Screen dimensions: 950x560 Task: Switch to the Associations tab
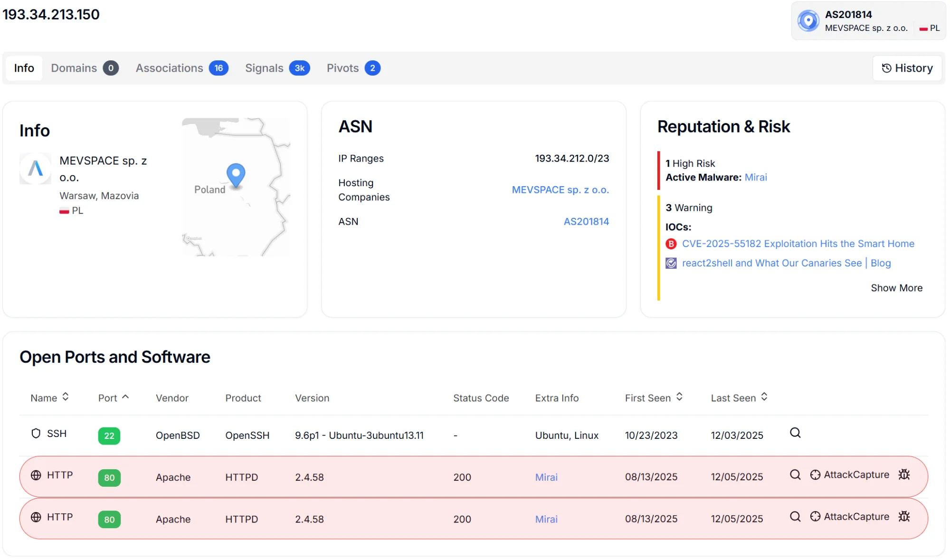pyautogui.click(x=181, y=68)
